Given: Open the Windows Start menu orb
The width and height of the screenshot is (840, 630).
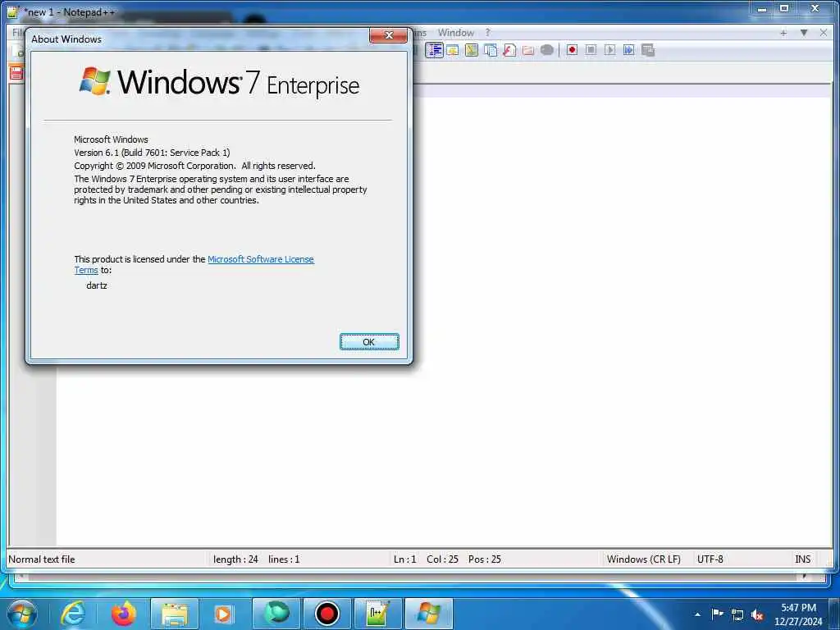Looking at the screenshot, I should click(x=22, y=614).
